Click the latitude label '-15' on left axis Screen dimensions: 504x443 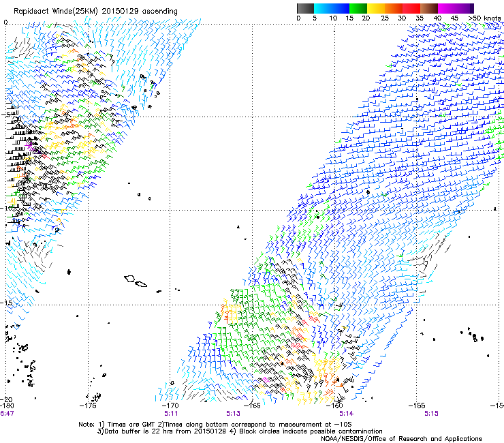coord(6,303)
